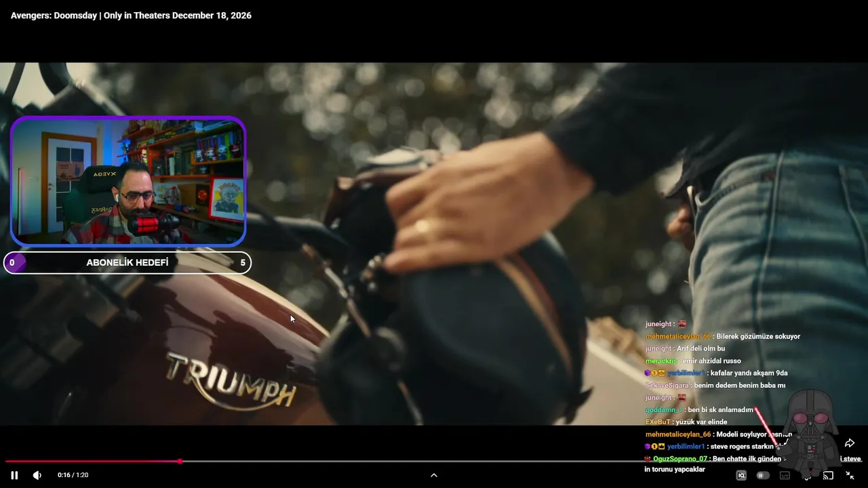
Task: Toggle the autoplay switch
Action: pos(763,475)
